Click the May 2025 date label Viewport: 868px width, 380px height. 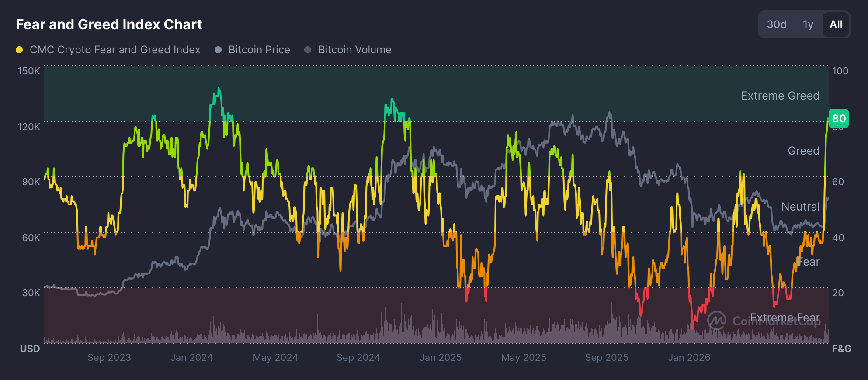(524, 357)
